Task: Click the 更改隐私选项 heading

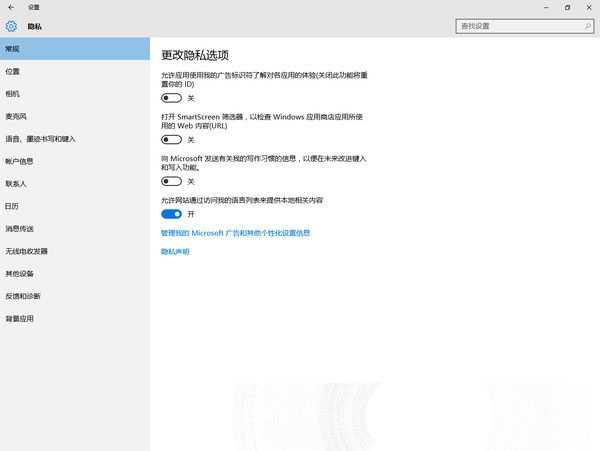Action: pos(195,55)
